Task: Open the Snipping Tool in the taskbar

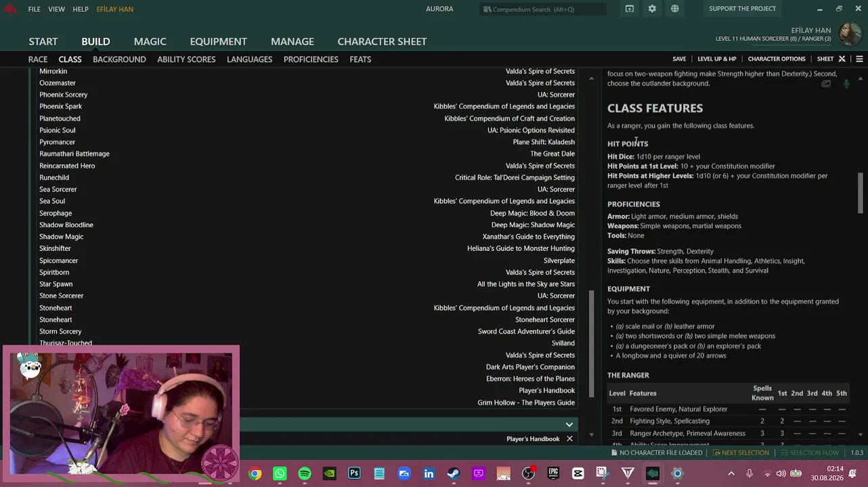Action: (603, 474)
